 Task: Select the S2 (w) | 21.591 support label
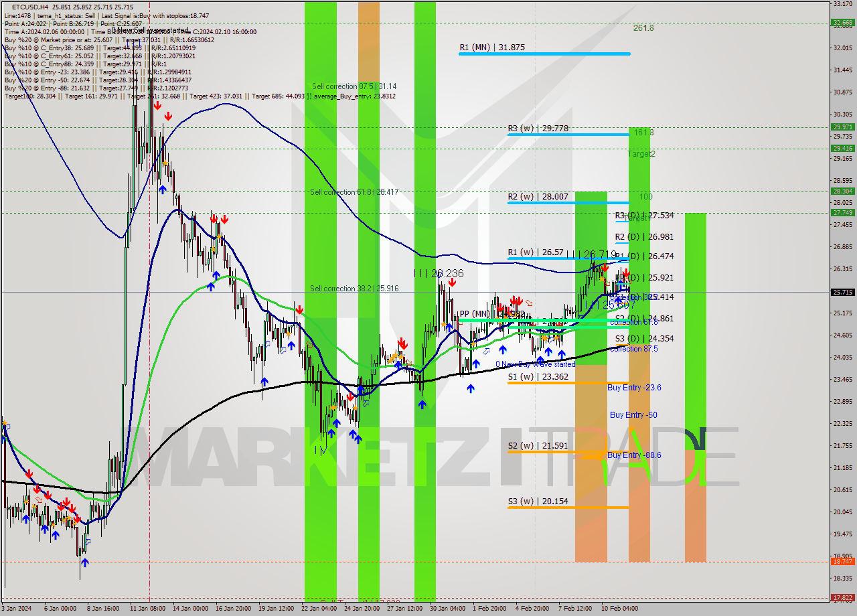(x=538, y=446)
